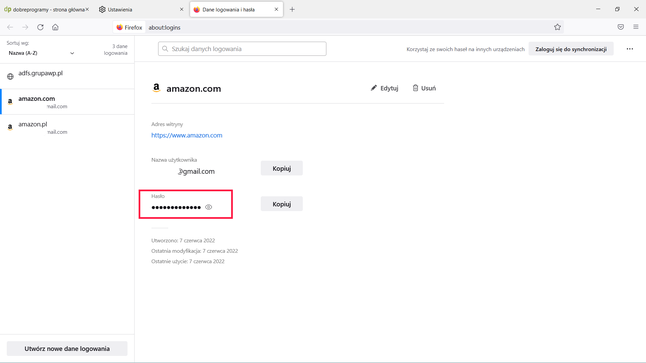The width and height of the screenshot is (646, 363).
Task: Select the amazon.com login entry in the list
Action: tap(67, 102)
